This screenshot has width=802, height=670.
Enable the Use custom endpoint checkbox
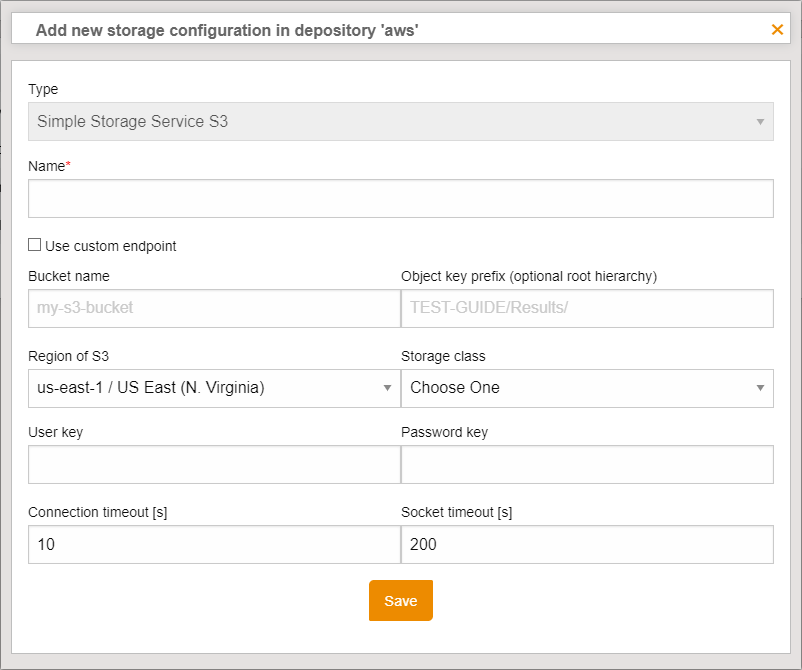(x=34, y=244)
